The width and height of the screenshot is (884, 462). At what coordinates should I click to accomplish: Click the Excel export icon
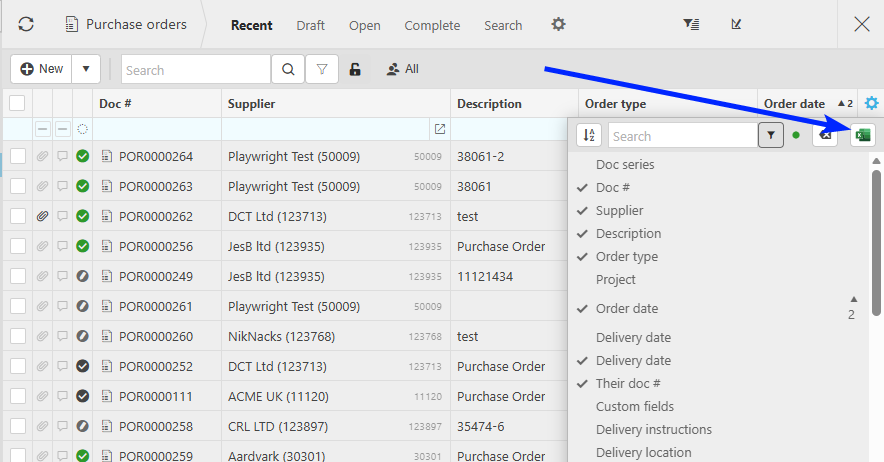point(862,135)
